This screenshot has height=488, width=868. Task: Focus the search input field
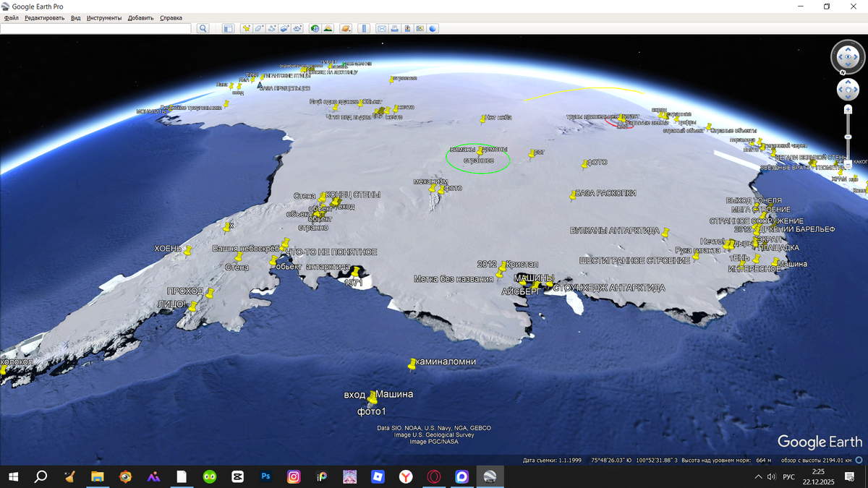point(95,29)
